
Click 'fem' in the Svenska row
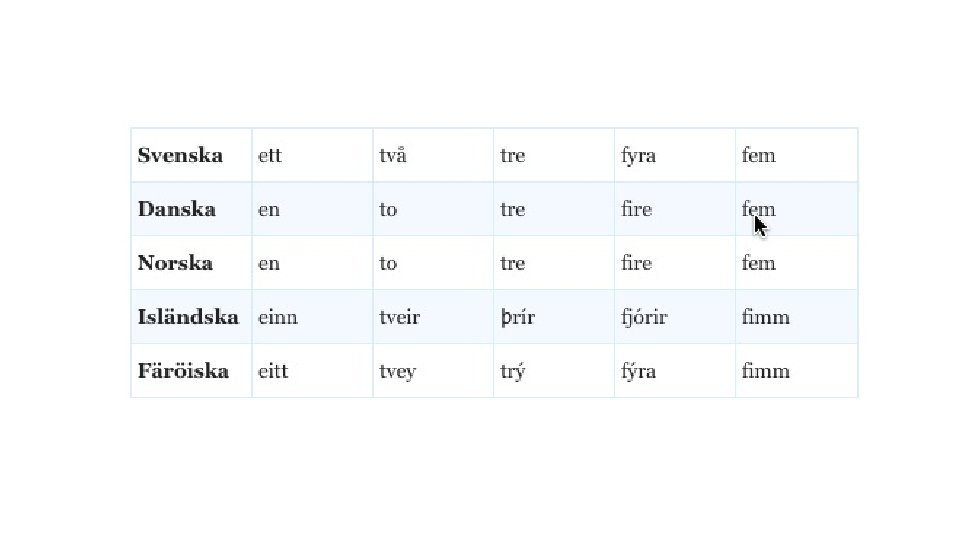(759, 155)
